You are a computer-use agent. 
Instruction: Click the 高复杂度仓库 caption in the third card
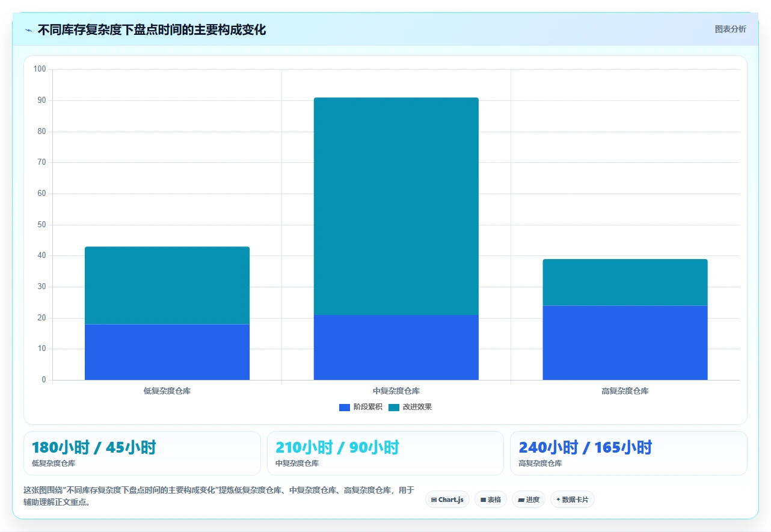[x=540, y=463]
